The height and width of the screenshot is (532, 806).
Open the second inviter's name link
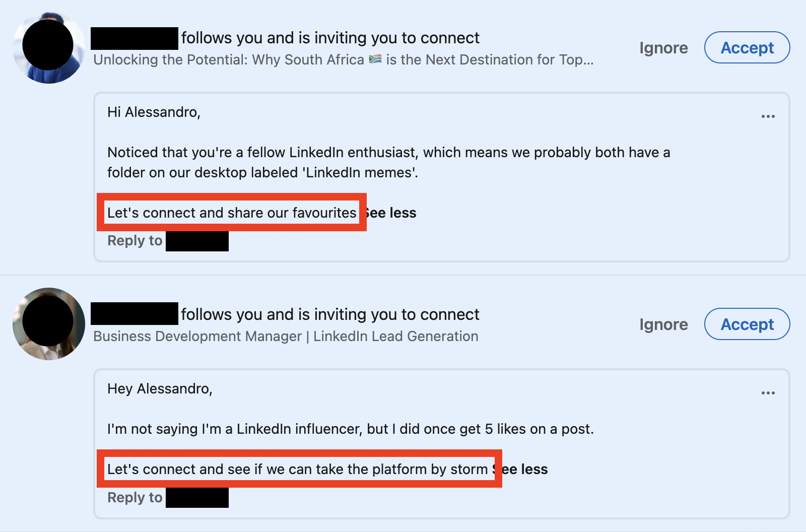coord(135,313)
